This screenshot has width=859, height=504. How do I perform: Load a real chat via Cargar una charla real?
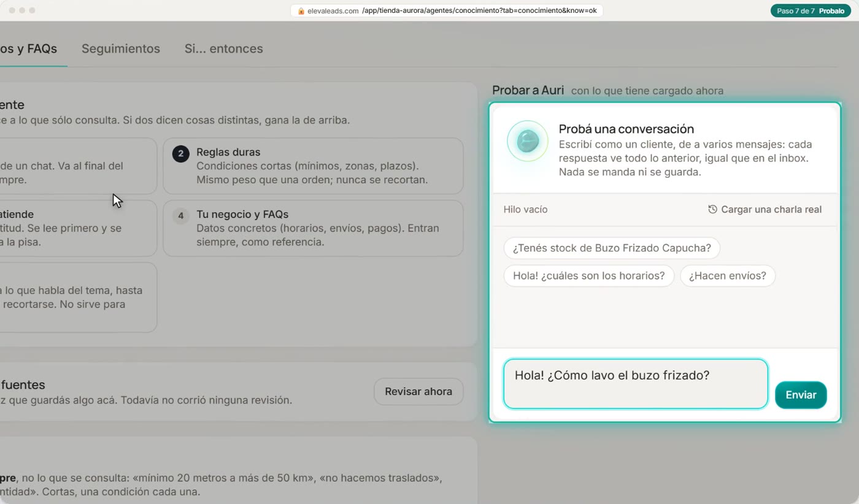[x=765, y=210]
